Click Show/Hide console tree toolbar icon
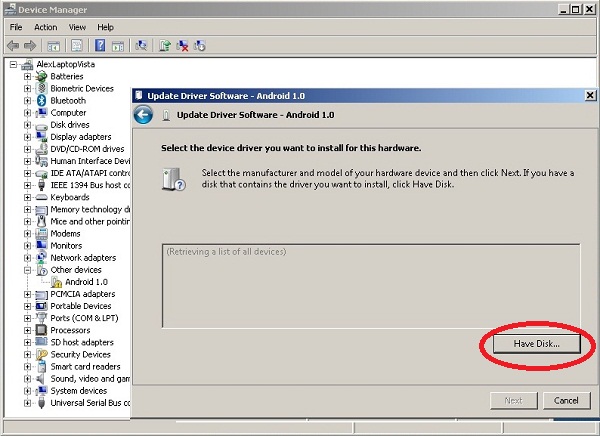This screenshot has height=436, width=600. [x=53, y=46]
